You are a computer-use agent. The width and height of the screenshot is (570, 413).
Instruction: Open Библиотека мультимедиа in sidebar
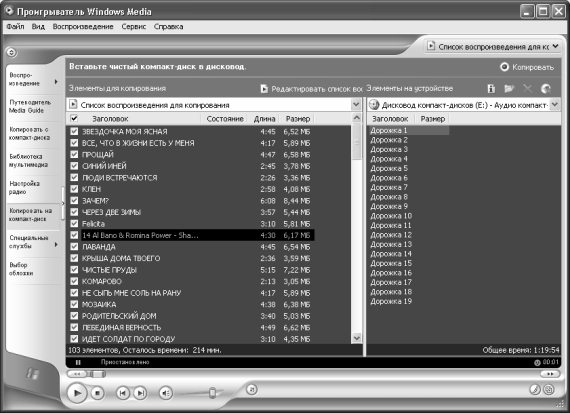tap(29, 161)
